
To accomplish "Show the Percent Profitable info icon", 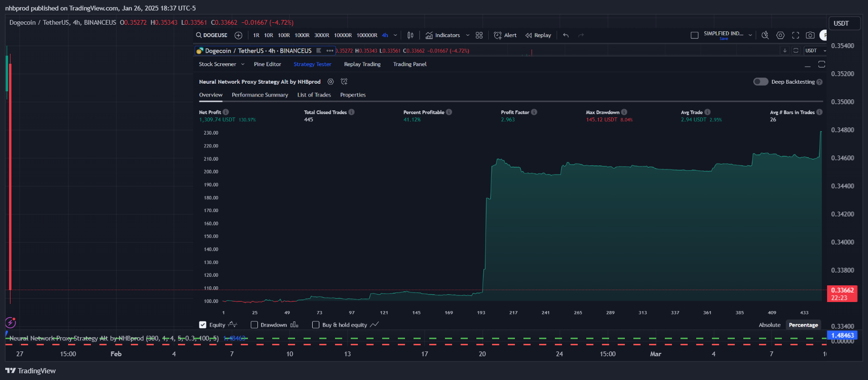I will coord(449,112).
